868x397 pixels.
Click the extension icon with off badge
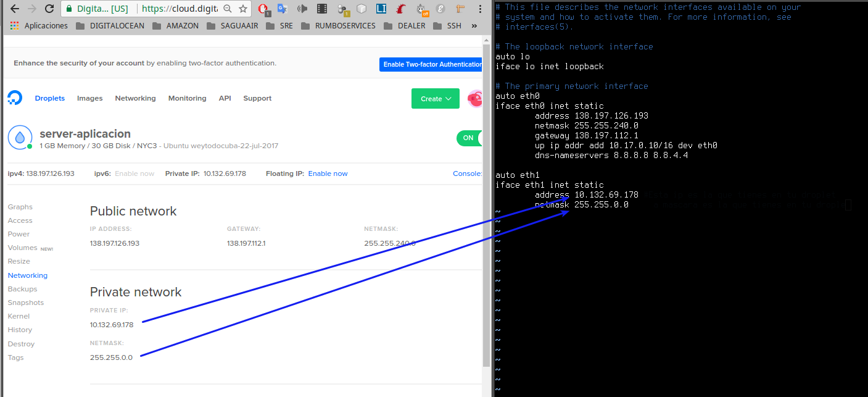[x=421, y=9]
